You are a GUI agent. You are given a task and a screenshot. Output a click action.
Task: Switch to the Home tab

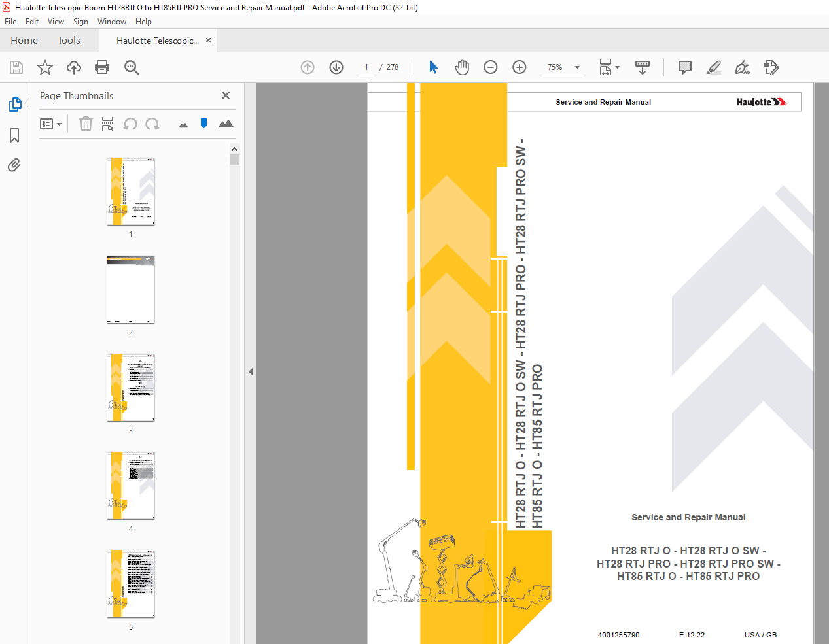[x=24, y=41]
